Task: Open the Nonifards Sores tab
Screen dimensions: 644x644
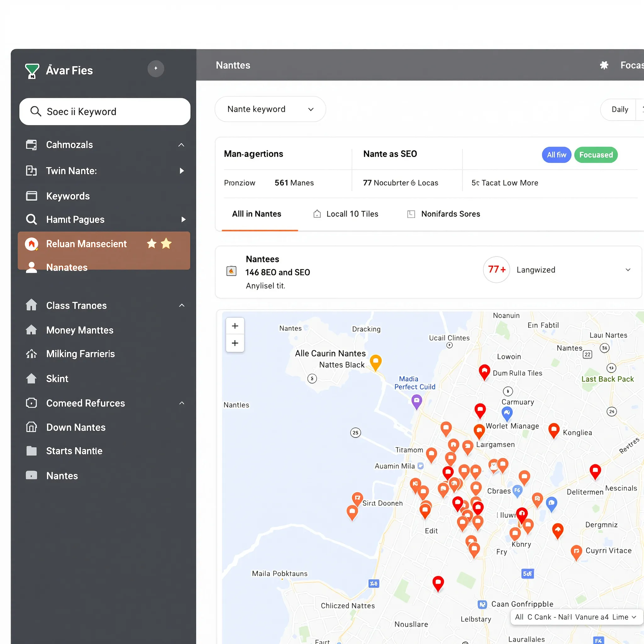Action: point(451,214)
